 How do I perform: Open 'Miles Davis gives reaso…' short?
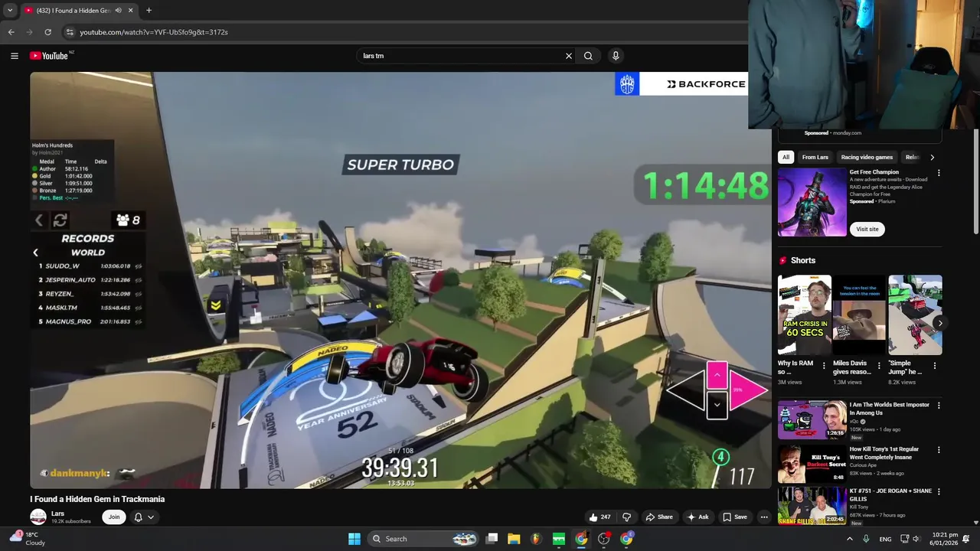859,315
